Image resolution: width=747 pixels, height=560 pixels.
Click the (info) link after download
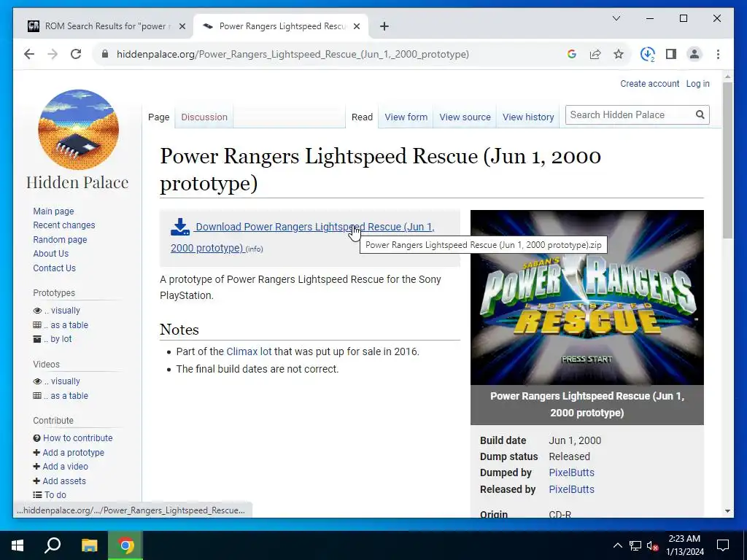click(254, 249)
